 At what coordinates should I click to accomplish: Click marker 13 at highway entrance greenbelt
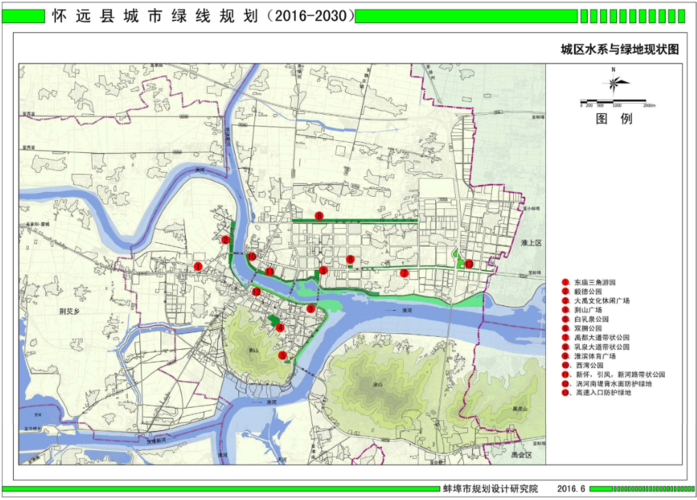(469, 264)
